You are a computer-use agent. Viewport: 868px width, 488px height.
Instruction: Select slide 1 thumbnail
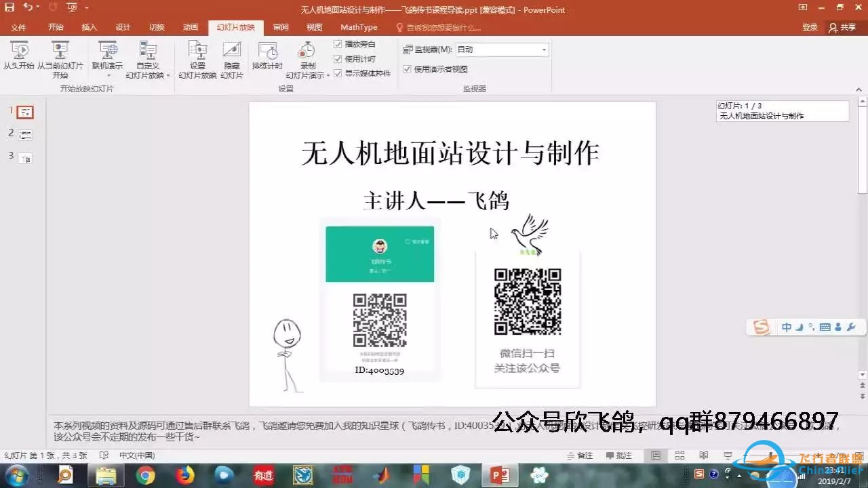(x=25, y=113)
